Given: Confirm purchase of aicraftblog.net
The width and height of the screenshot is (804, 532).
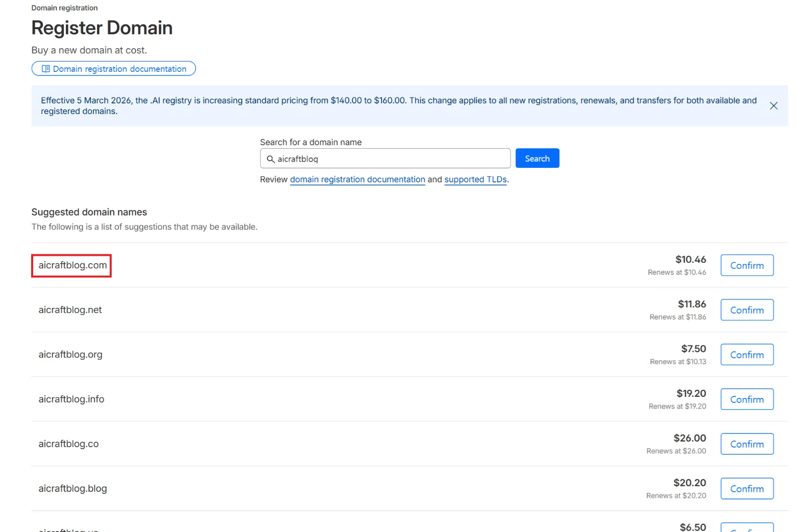Looking at the screenshot, I should (746, 310).
